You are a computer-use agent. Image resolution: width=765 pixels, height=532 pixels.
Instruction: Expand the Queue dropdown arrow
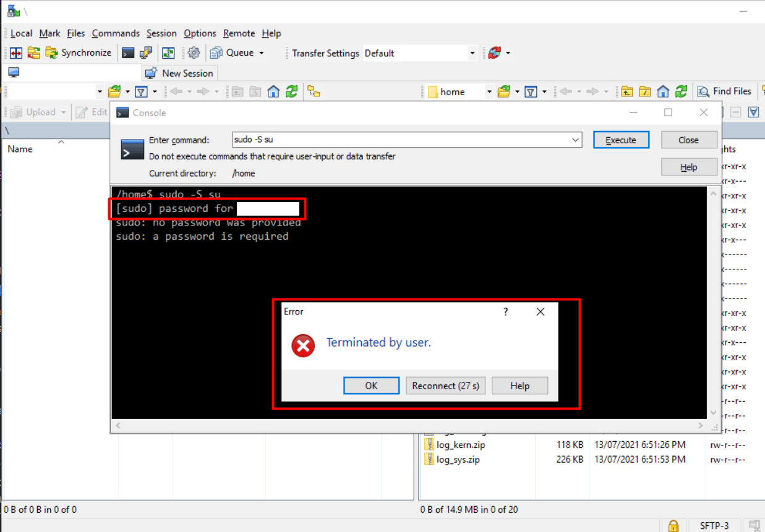tap(262, 53)
